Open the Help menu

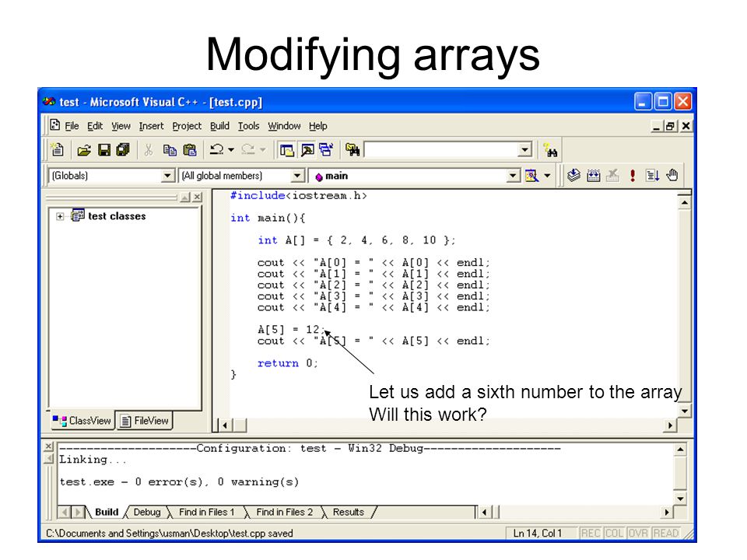click(x=317, y=126)
